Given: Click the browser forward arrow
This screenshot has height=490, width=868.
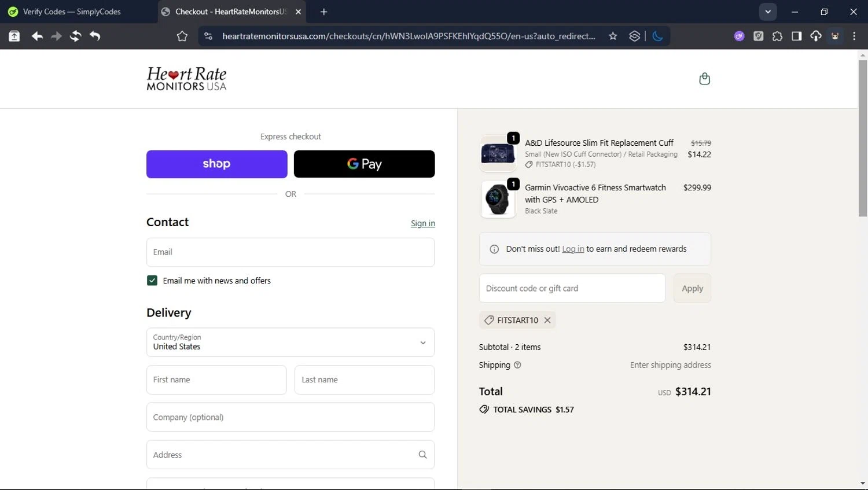Looking at the screenshot, I should click(x=56, y=36).
